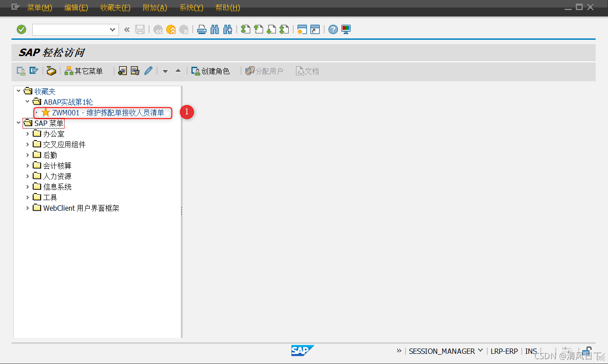Click the 创建角色 button
The width and height of the screenshot is (608, 364).
click(x=210, y=71)
